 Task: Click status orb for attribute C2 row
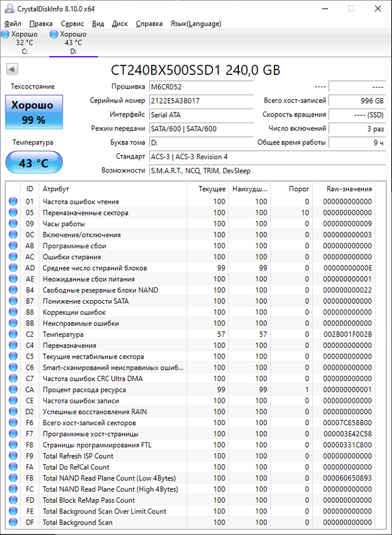(x=13, y=334)
